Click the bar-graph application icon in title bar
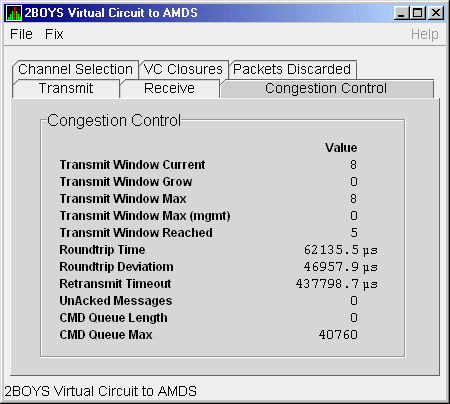The image size is (450, 404). [14, 13]
